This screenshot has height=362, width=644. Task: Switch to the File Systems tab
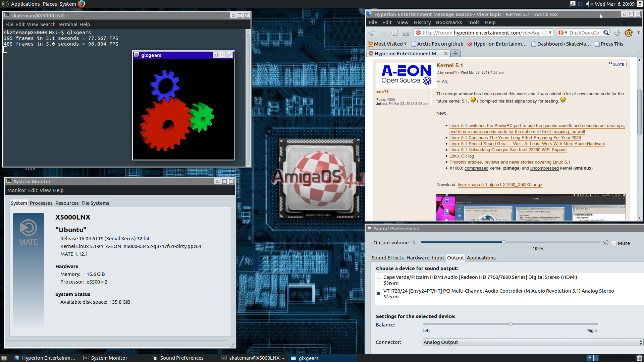click(x=95, y=203)
